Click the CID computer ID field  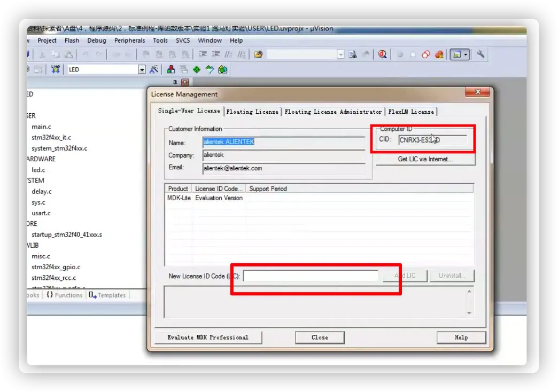tap(432, 140)
